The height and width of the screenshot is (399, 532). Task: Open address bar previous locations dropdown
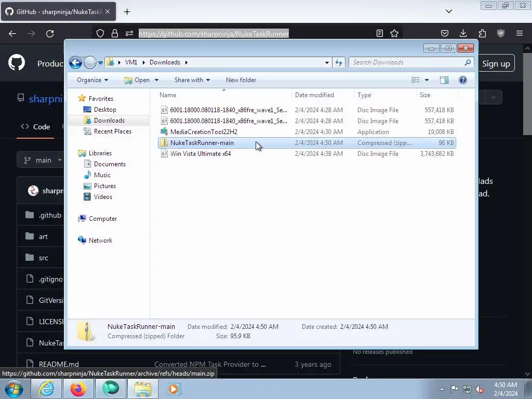[x=327, y=62]
